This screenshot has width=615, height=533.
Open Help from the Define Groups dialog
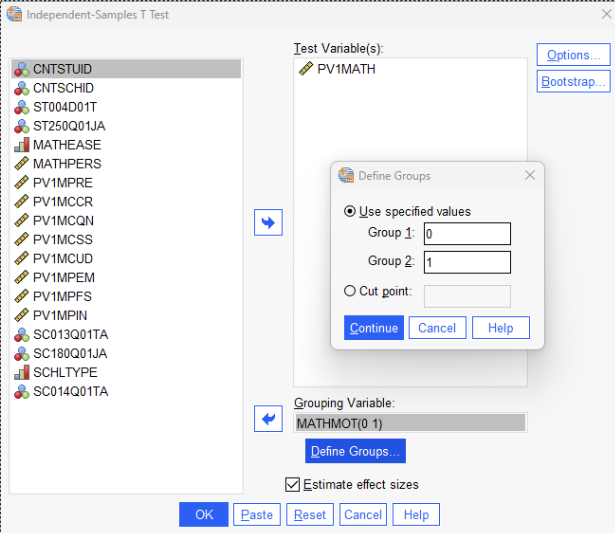pyautogui.click(x=500, y=328)
